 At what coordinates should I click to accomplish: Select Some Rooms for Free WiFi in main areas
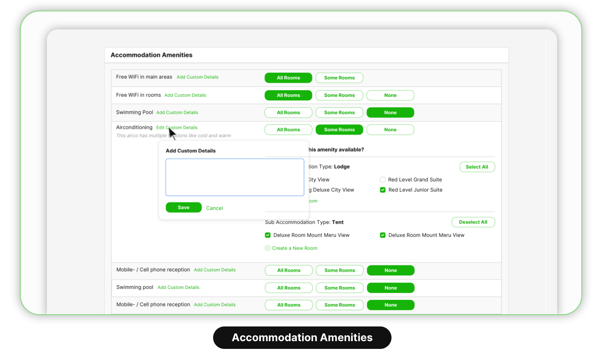[x=339, y=78]
